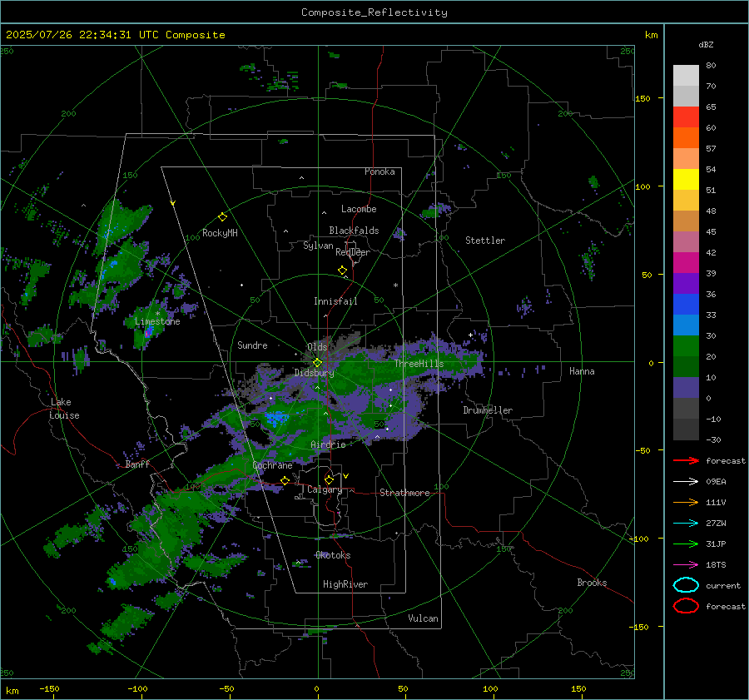Click the Ponoka label
Screen dimensions: 749x700
tap(379, 171)
